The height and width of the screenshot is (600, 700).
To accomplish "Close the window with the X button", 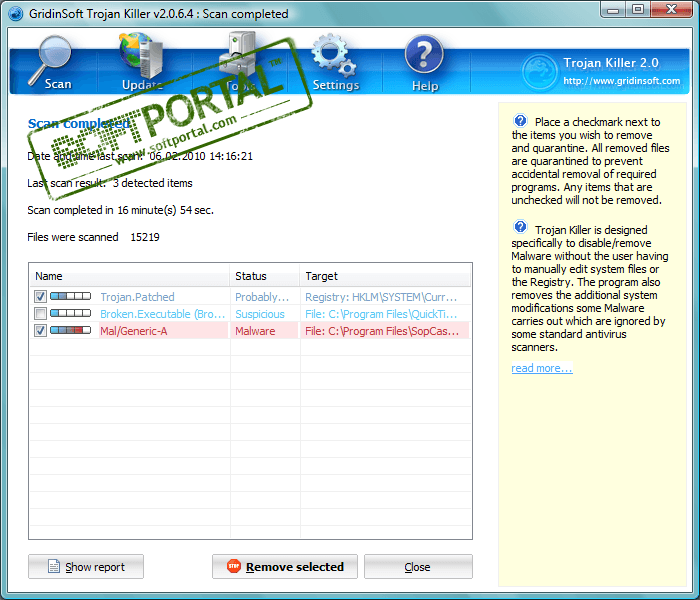I will point(671,10).
